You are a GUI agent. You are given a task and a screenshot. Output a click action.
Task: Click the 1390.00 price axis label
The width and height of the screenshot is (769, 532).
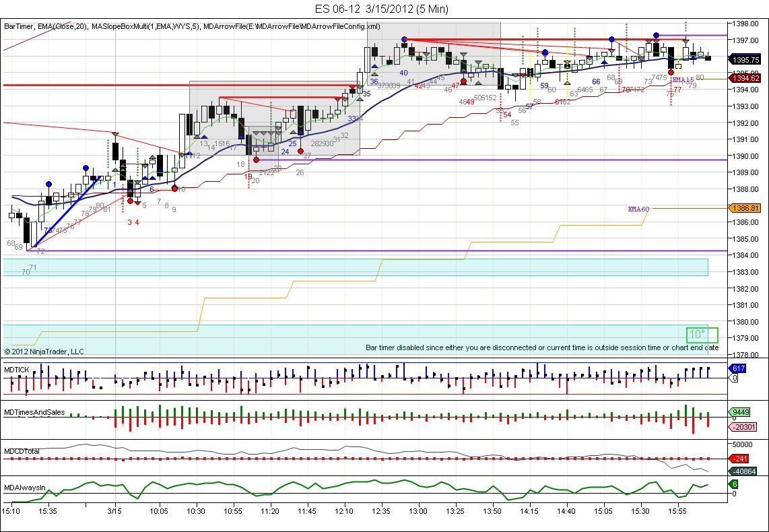pos(746,156)
